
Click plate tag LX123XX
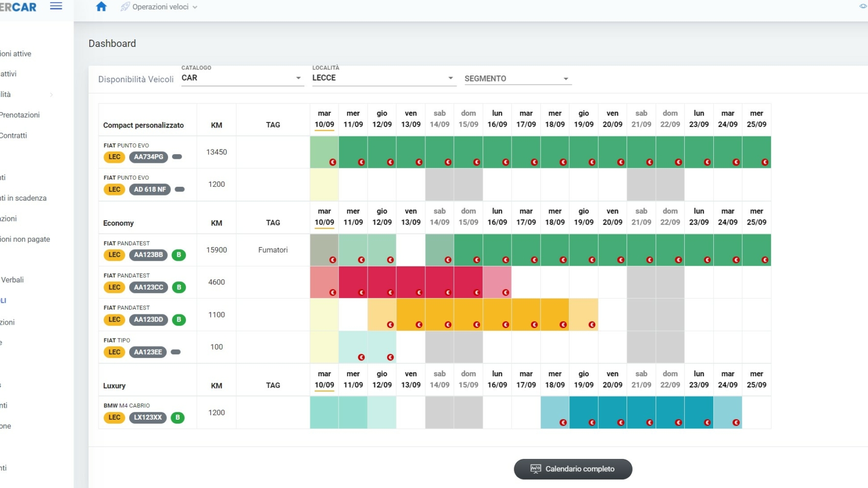148,418
